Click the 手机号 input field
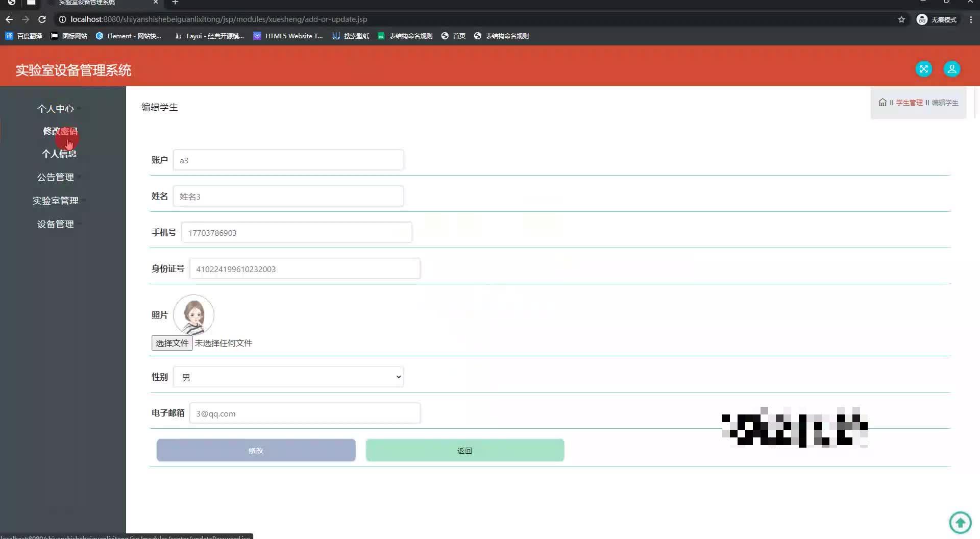 point(297,233)
